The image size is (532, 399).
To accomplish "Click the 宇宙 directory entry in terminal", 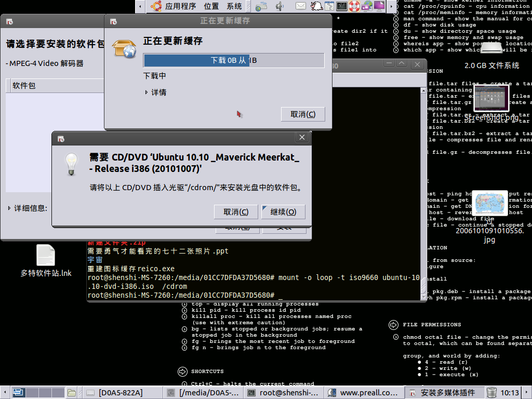I will point(95,260).
